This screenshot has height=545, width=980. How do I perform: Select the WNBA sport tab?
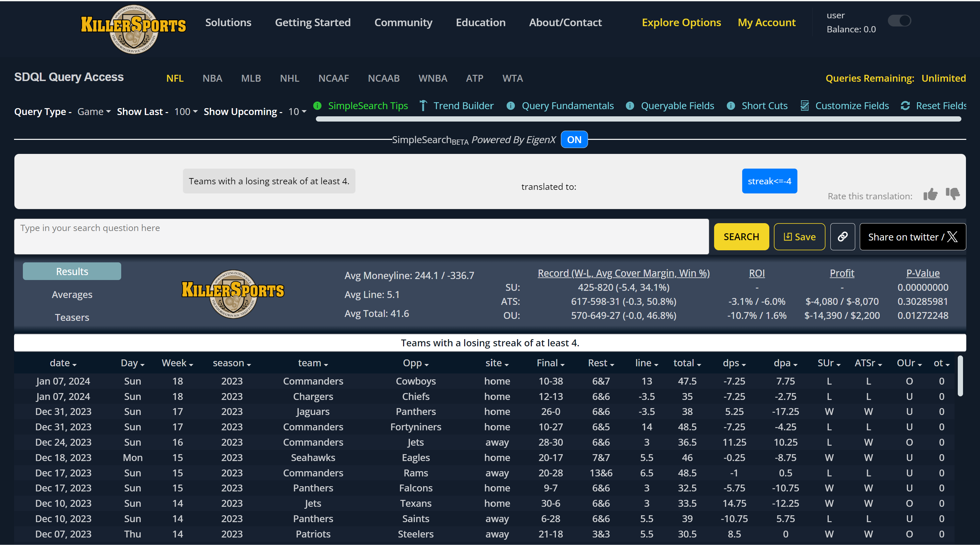tap(433, 78)
